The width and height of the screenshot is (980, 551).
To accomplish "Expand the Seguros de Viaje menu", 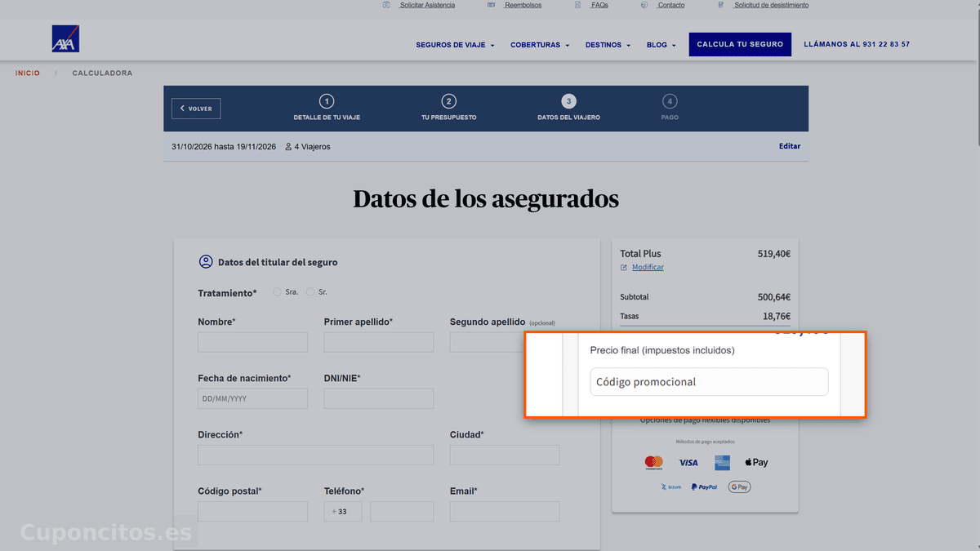I will (x=455, y=45).
